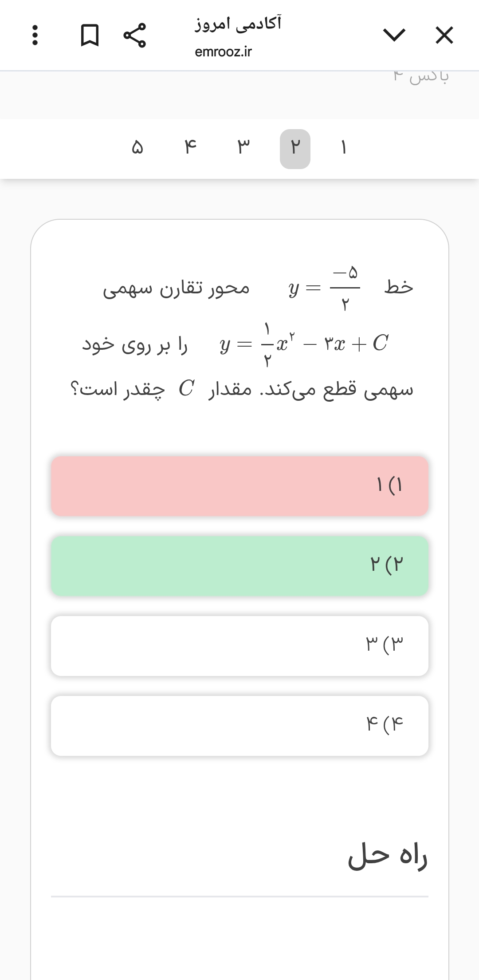Screen dimensions: 479x980
Task: Tap the share icon in header
Action: click(x=134, y=36)
